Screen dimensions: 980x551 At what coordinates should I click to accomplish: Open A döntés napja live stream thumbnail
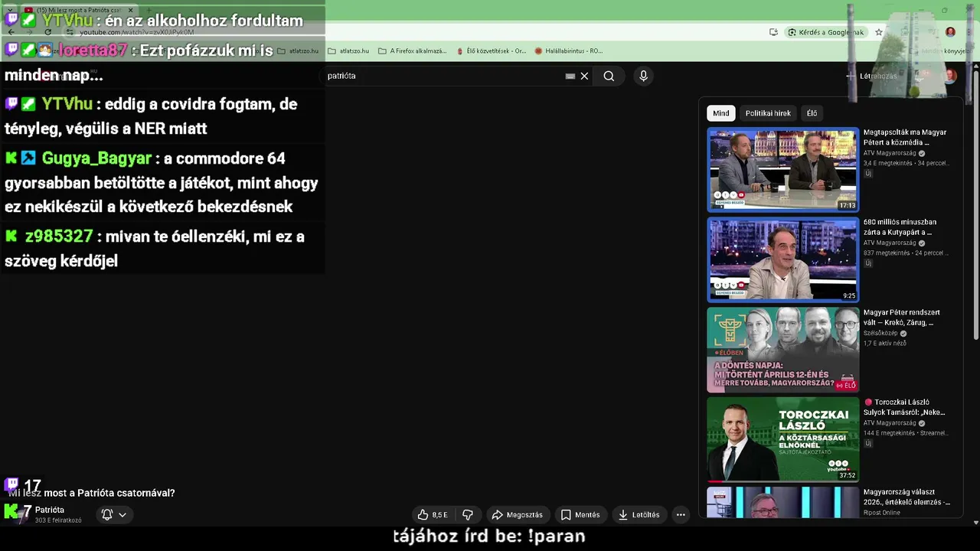782,350
